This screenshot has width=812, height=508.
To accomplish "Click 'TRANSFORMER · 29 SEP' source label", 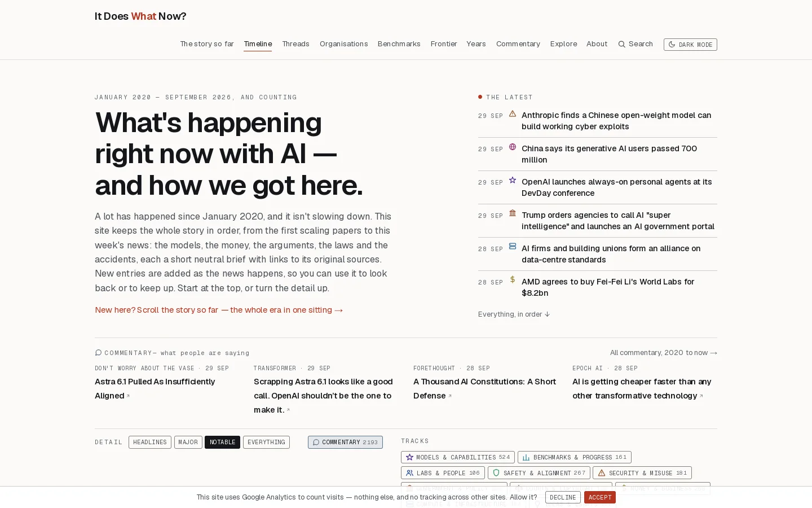I will [292, 368].
